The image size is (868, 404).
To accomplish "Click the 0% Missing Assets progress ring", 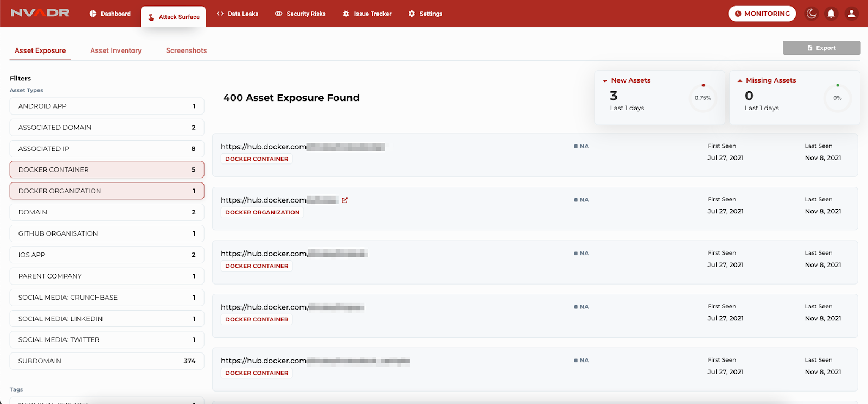I will (838, 98).
